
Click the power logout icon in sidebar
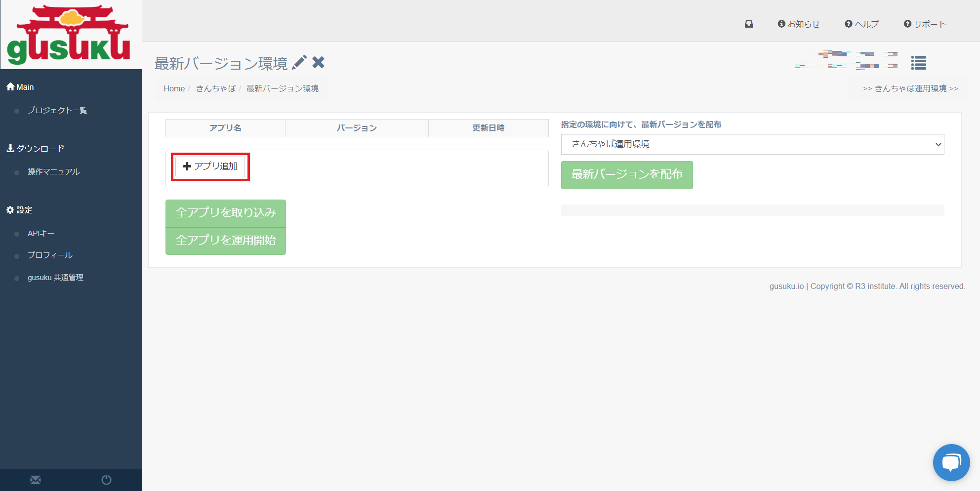(x=106, y=480)
